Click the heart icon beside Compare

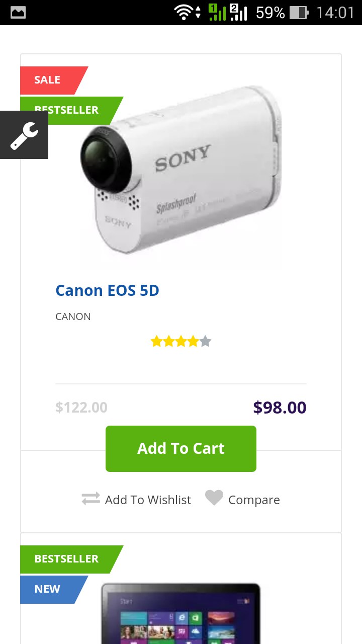[214, 498]
